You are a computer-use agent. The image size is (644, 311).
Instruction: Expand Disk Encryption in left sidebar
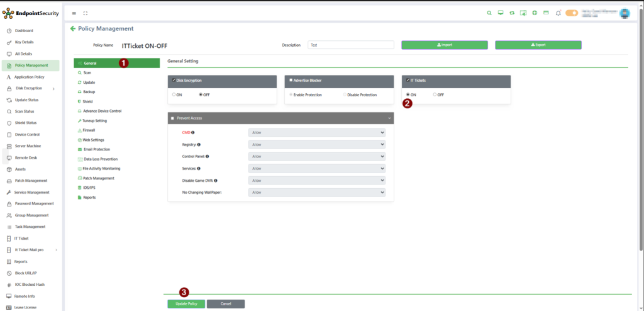pyautogui.click(x=53, y=88)
